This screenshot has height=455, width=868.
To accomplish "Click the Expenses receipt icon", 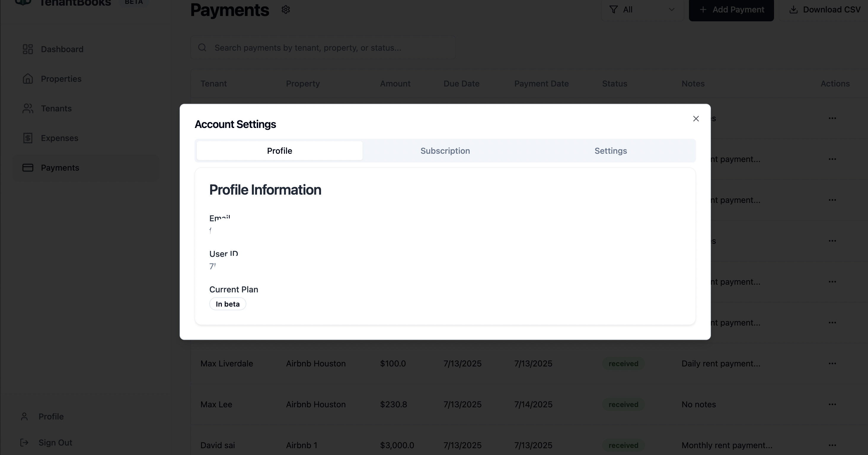I will click(28, 138).
